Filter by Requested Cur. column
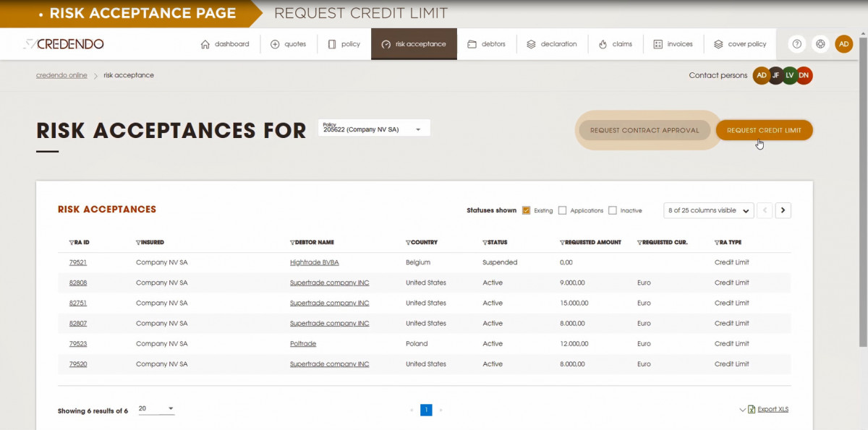 [x=639, y=243]
